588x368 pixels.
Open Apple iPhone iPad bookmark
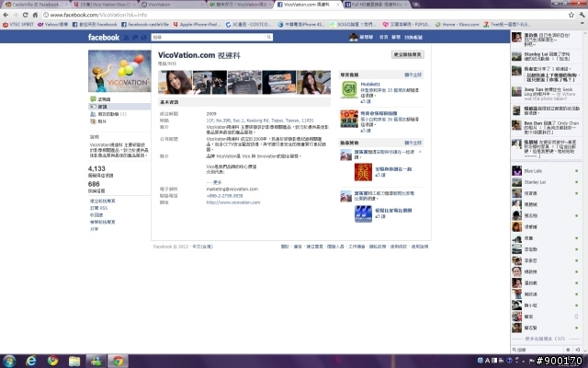pyautogui.click(x=198, y=25)
